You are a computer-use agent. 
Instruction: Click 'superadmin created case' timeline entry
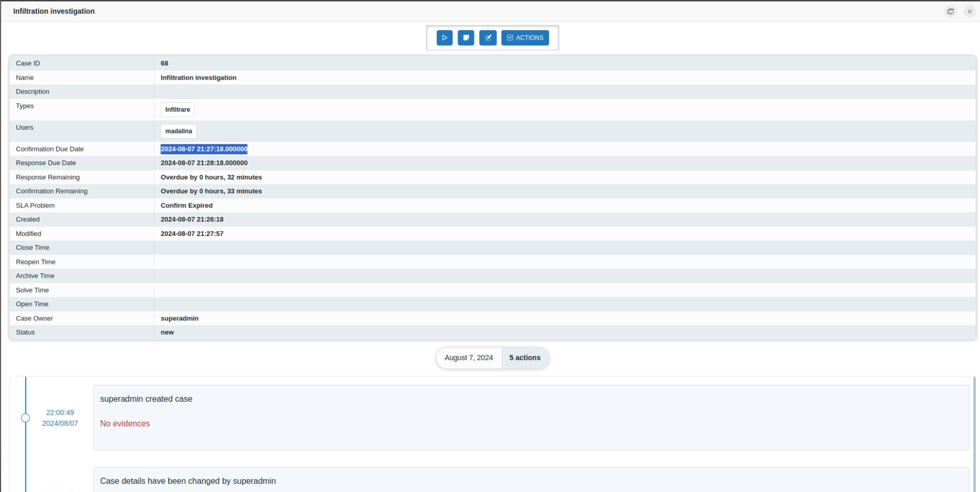(146, 399)
